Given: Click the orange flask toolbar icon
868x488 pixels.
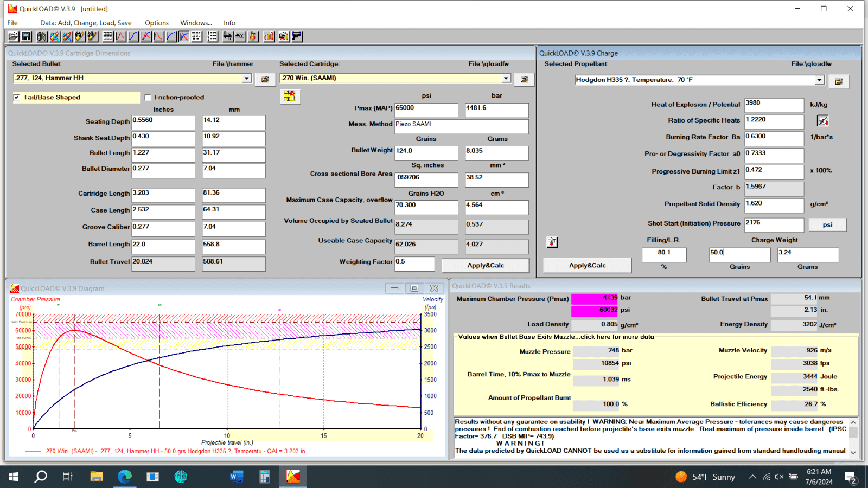Looking at the screenshot, I should tap(253, 36).
